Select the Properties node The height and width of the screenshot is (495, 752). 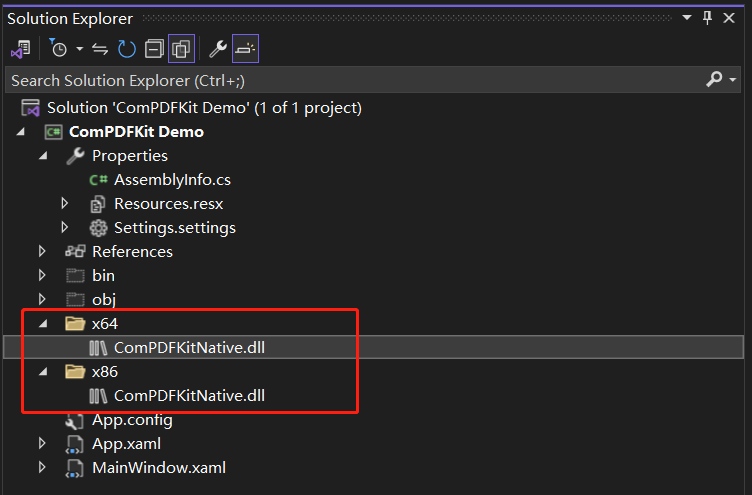click(130, 156)
